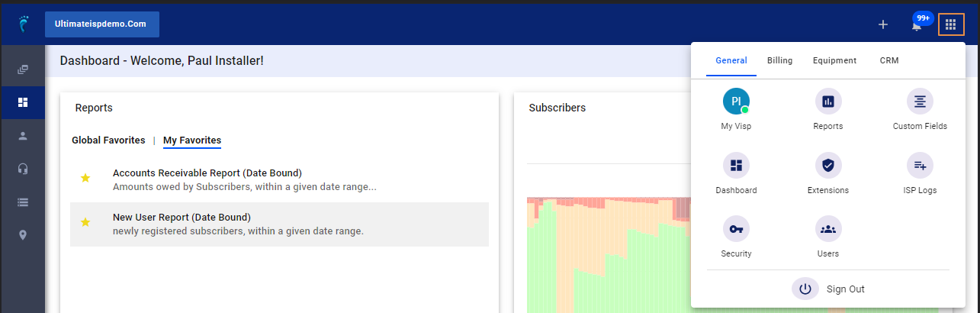Open the list icon in left sidebar
The image size is (980, 313).
pos(23,202)
